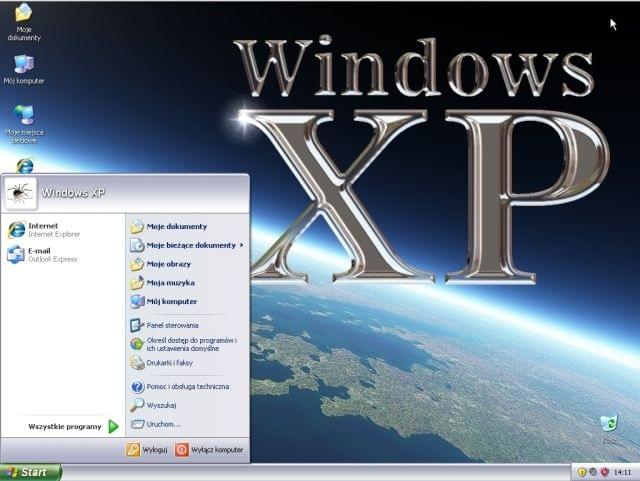Click the clock showing 14:11
Viewport: 640px width, 481px height.
coord(622,472)
